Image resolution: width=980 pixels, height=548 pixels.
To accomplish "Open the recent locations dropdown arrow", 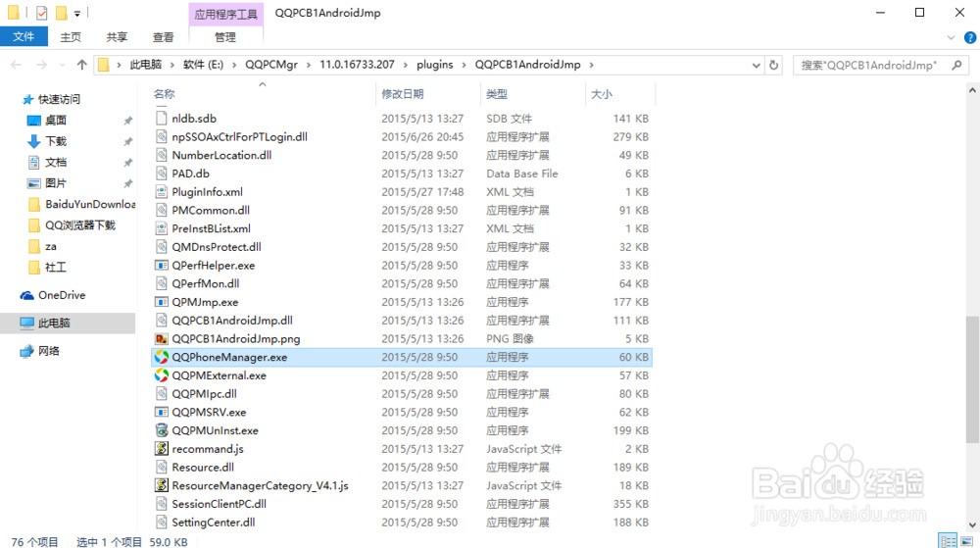I will point(62,65).
